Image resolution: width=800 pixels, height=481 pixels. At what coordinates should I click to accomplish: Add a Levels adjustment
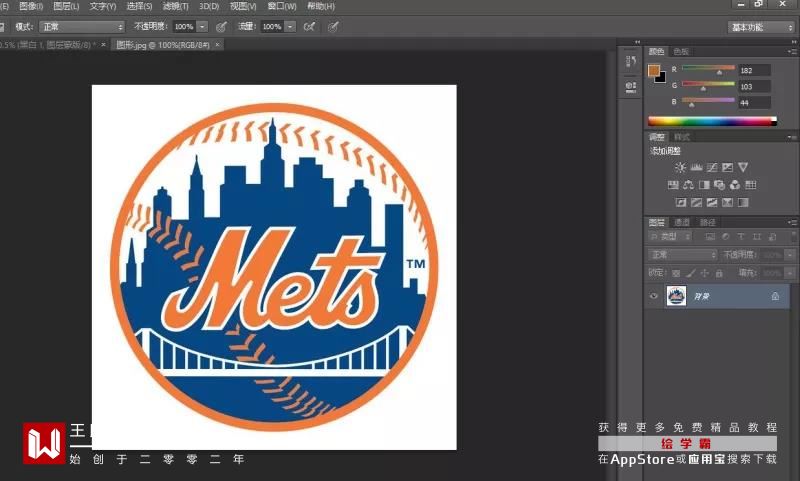[696, 167]
